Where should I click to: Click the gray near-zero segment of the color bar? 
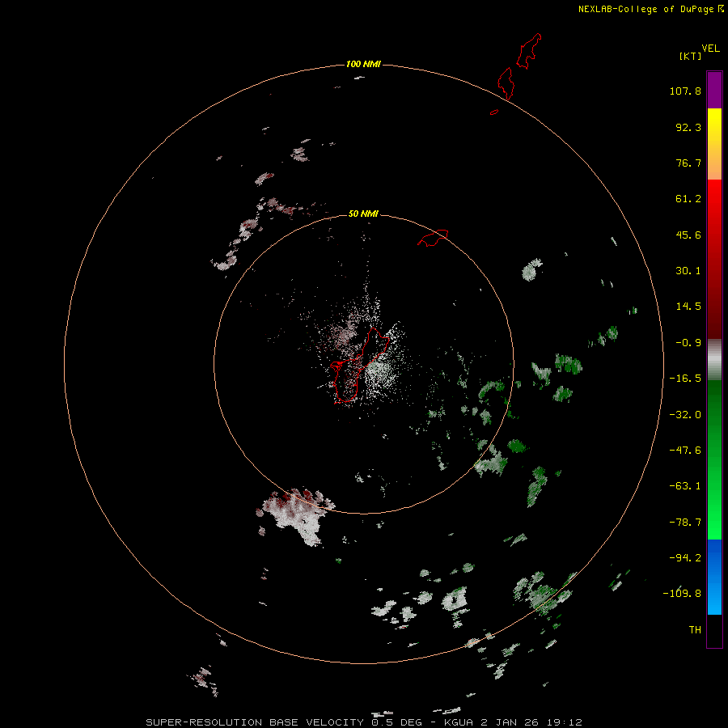[x=714, y=360]
